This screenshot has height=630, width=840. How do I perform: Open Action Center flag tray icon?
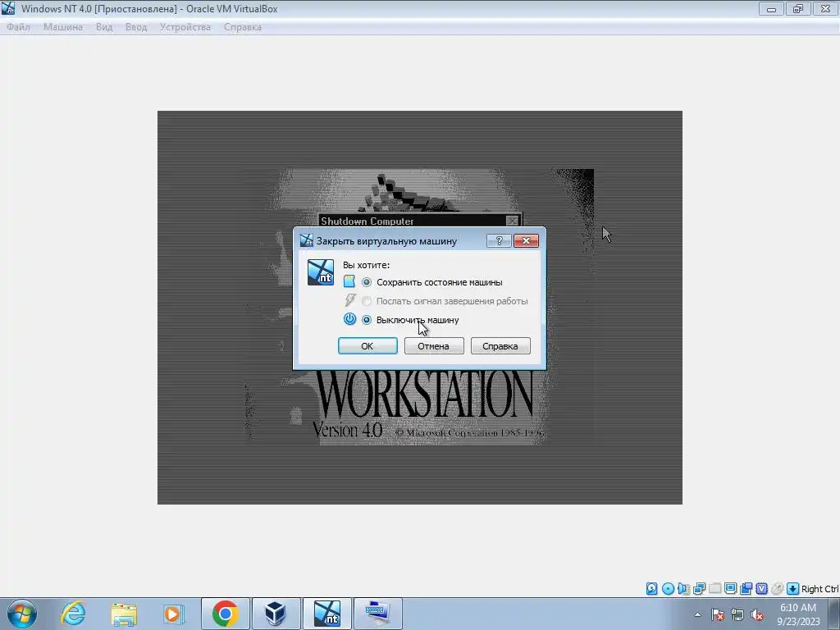tap(718, 614)
